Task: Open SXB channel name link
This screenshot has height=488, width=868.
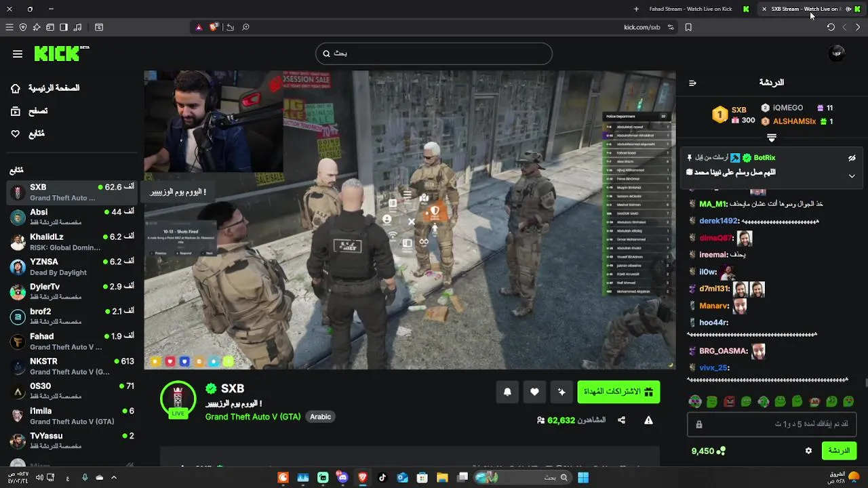Action: coord(232,388)
